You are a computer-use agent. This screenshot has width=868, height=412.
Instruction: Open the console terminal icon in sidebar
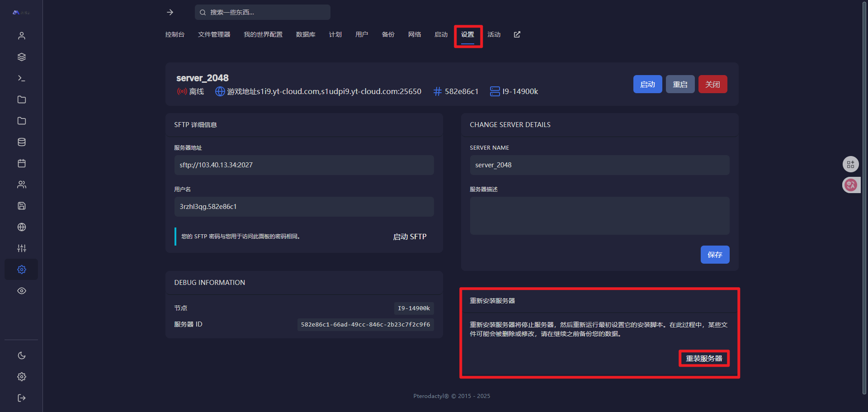pyautogui.click(x=21, y=78)
